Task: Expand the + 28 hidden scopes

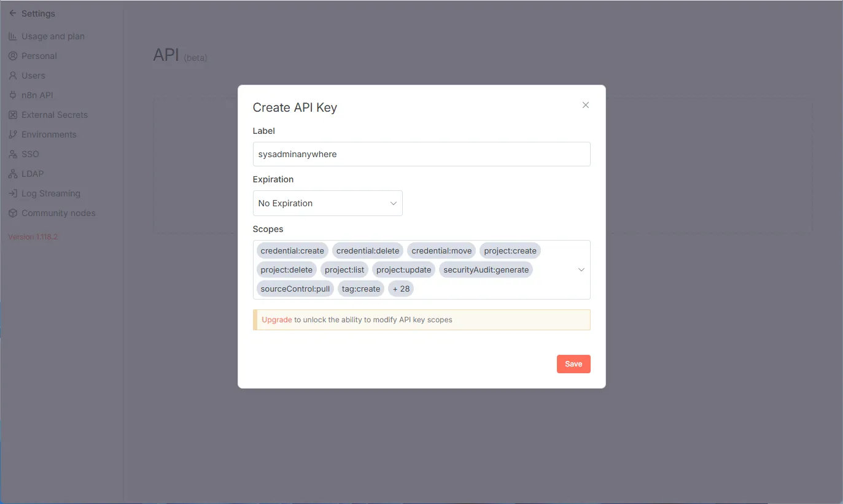Action: (x=400, y=289)
